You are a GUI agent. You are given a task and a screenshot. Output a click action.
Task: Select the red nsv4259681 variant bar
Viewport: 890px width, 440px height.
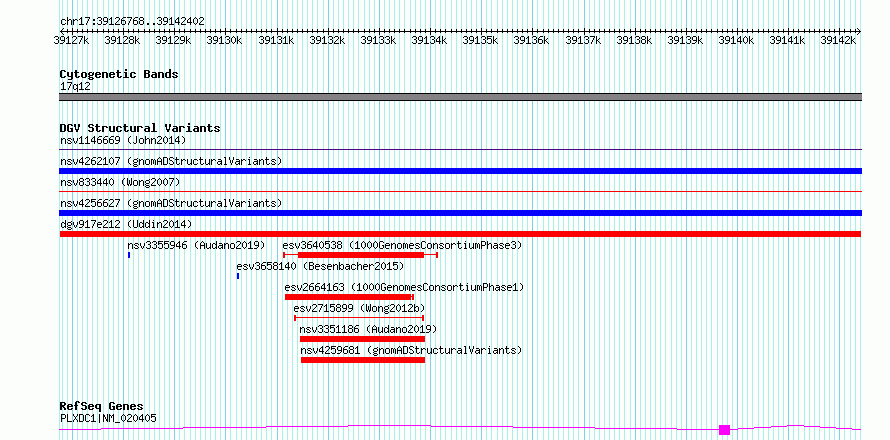point(363,360)
